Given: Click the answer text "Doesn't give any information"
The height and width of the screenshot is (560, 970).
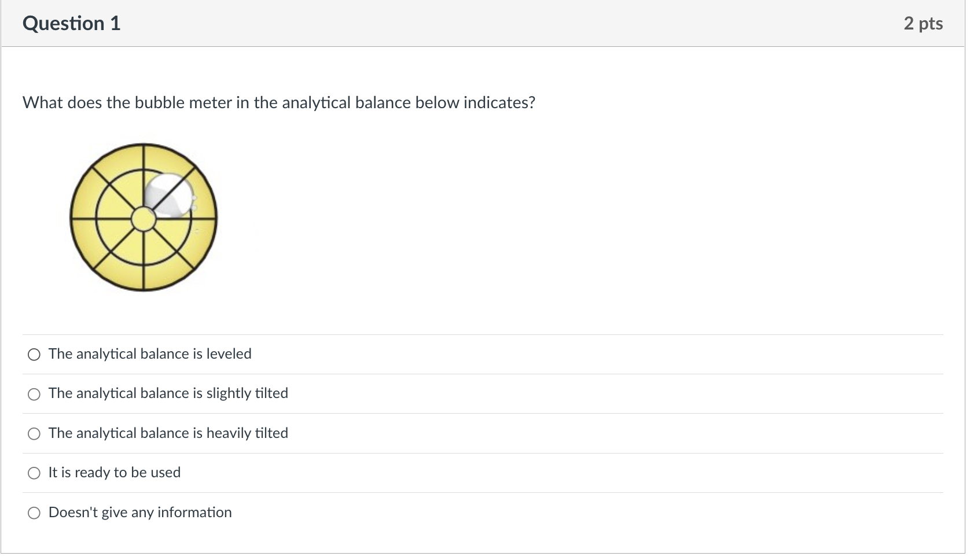Looking at the screenshot, I should tap(139, 513).
